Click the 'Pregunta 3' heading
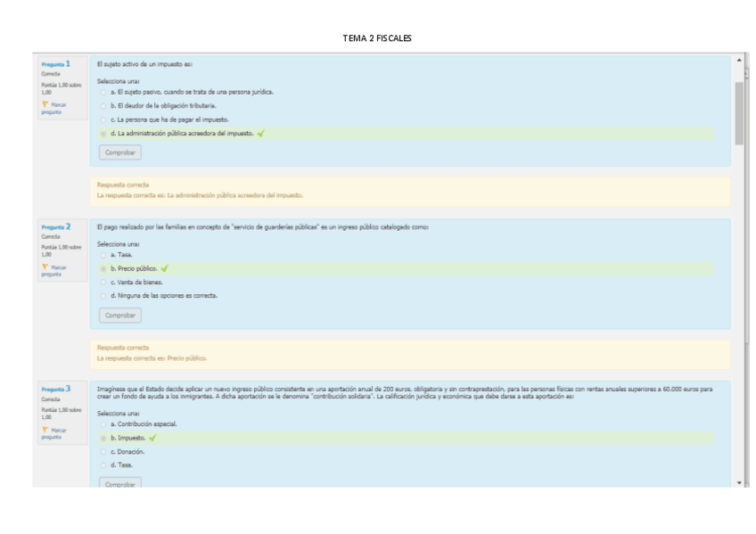 (55, 389)
